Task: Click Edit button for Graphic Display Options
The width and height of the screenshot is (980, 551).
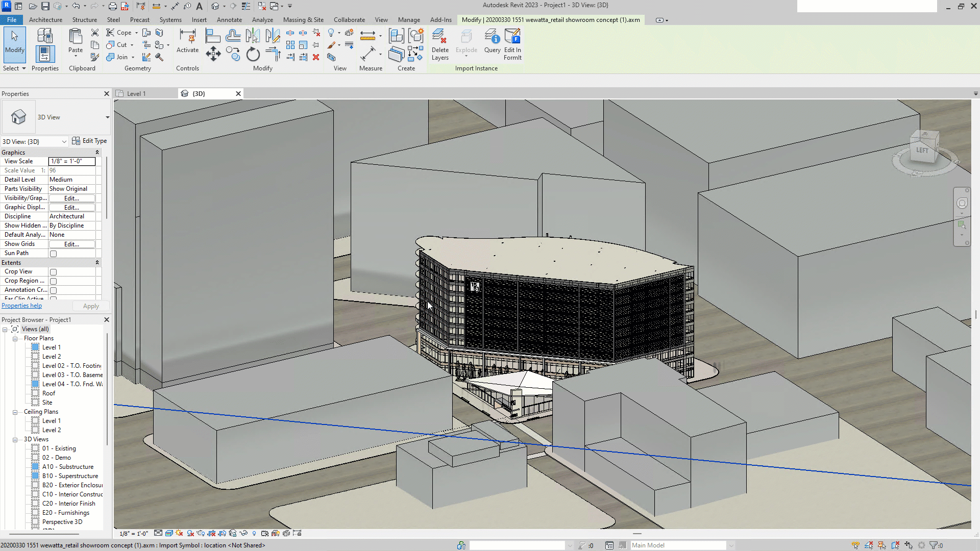Action: [71, 207]
